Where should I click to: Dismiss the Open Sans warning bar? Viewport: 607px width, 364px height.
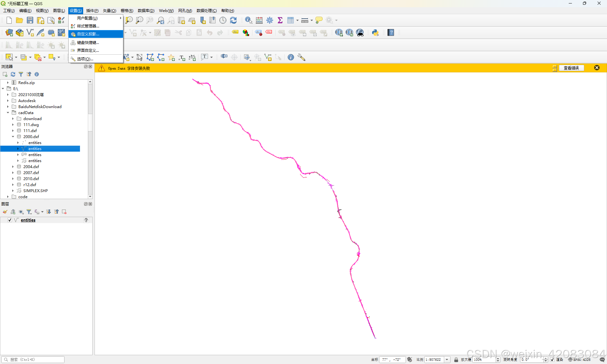pyautogui.click(x=597, y=68)
